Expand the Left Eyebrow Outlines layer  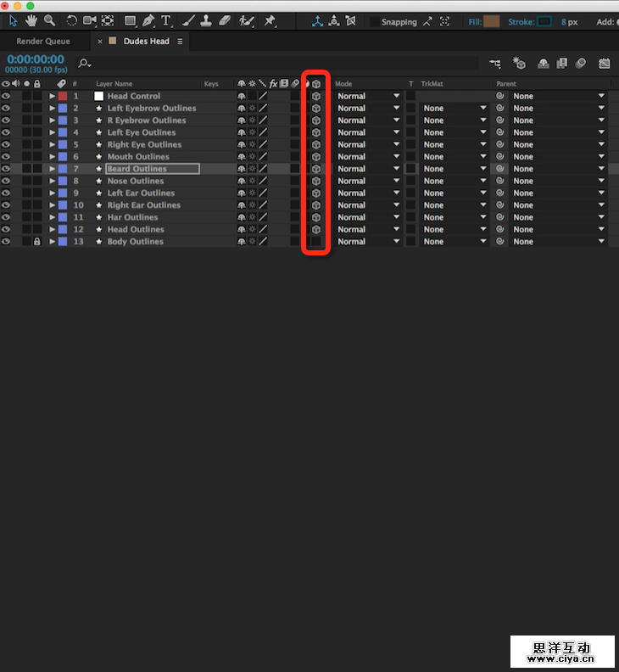click(52, 108)
